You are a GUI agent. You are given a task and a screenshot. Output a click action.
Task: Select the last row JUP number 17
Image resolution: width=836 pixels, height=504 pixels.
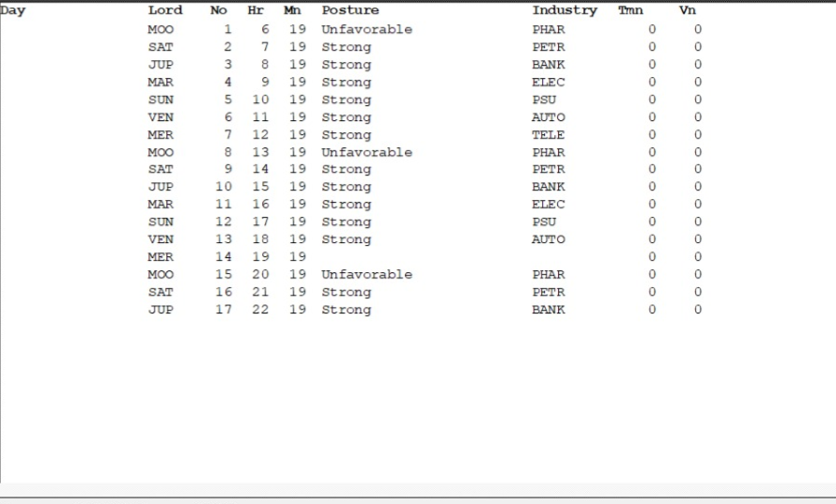tap(425, 310)
